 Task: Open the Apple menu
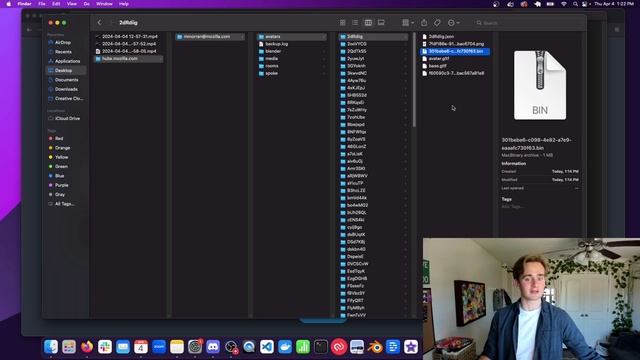8,4
